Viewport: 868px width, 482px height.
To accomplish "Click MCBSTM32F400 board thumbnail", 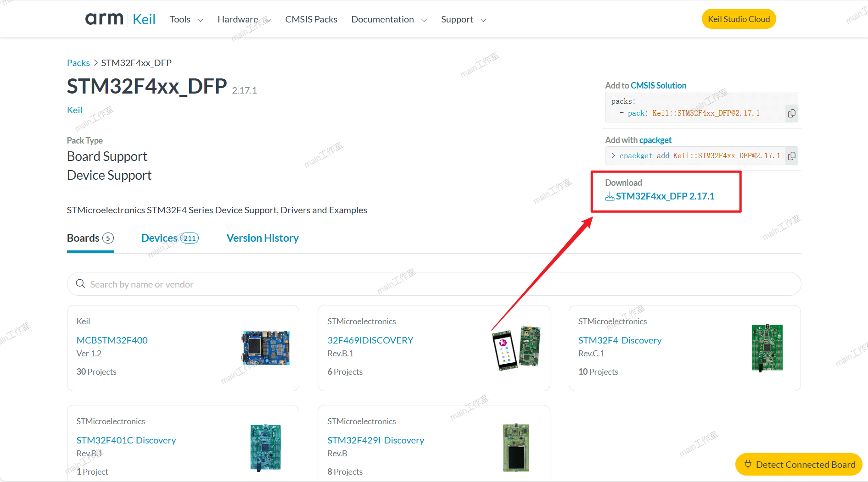I will click(266, 348).
